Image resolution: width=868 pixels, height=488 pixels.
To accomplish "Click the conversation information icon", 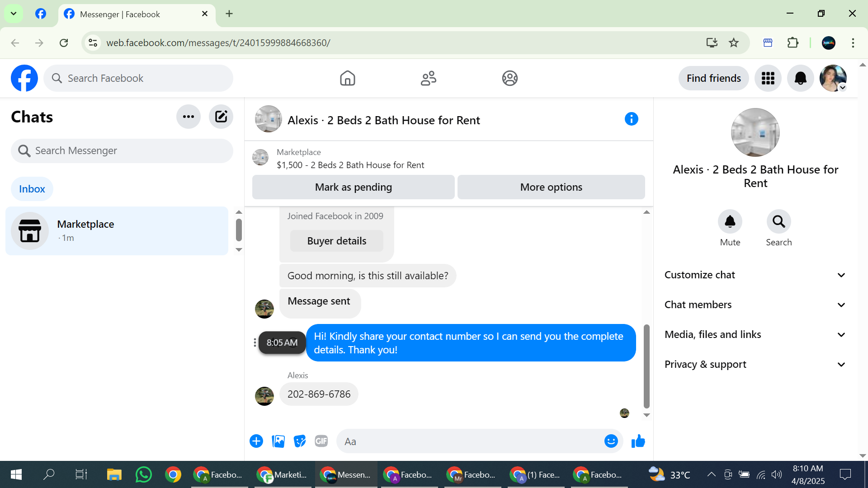I will (x=631, y=119).
